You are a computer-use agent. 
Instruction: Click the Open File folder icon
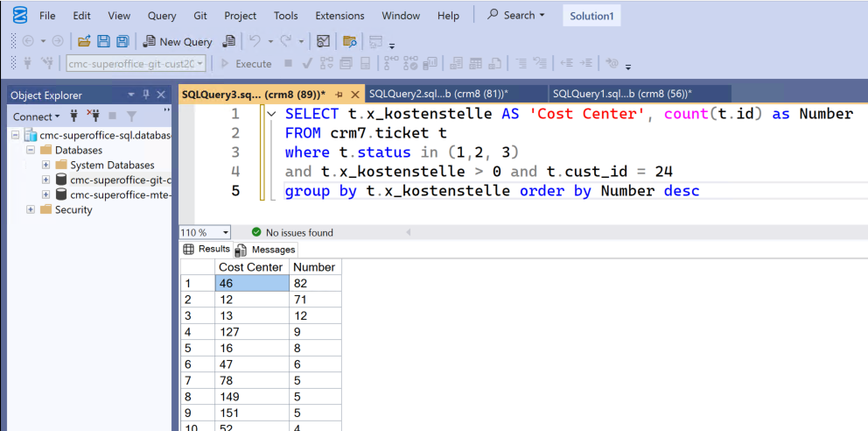click(x=84, y=41)
